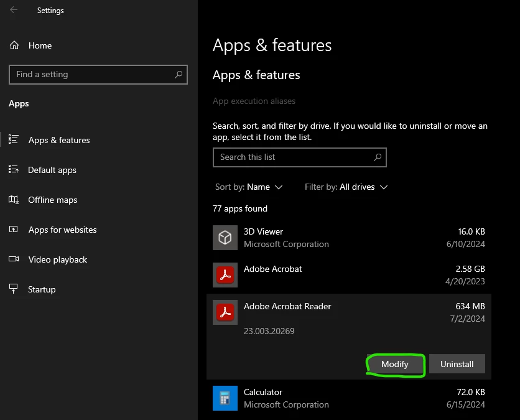This screenshot has height=420, width=520.
Task: Click the Adobe Acrobat app icon
Action: pos(225,275)
